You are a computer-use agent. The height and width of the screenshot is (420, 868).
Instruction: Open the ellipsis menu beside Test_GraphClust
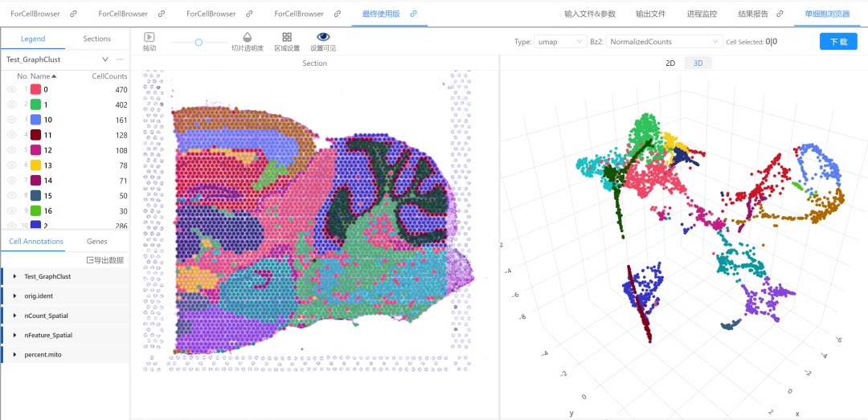120,59
